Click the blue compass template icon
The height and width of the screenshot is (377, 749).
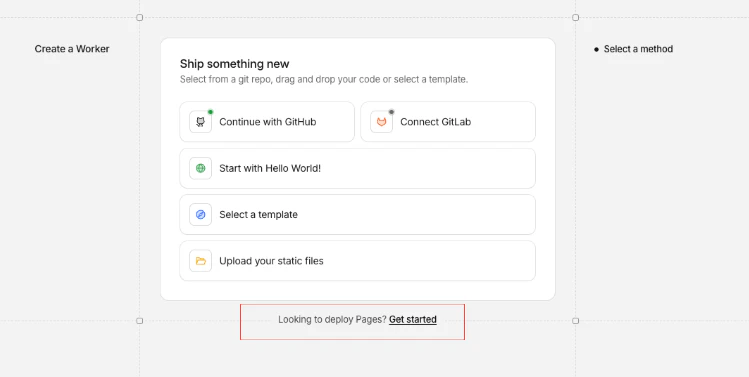(201, 215)
